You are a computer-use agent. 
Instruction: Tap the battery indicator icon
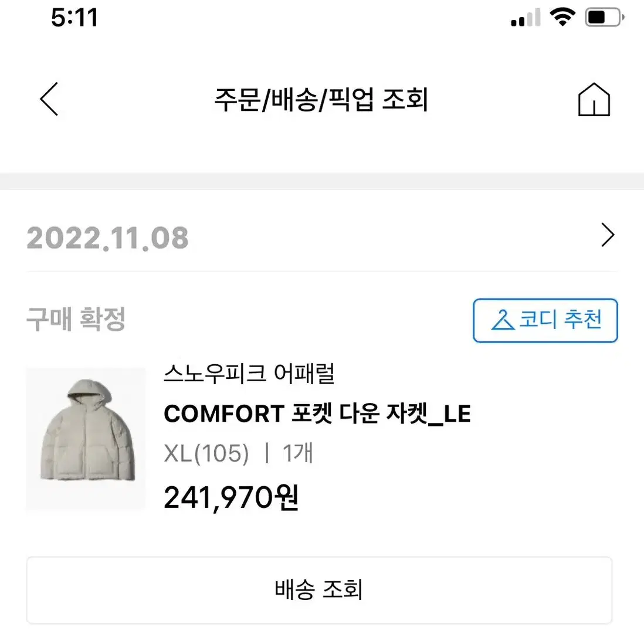coord(605,17)
